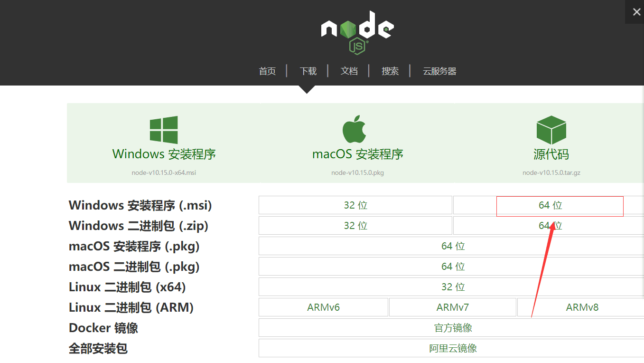Click the Linux 二进制包 (ARM) row label
Viewport: 644px width, 363px height.
pos(131,307)
